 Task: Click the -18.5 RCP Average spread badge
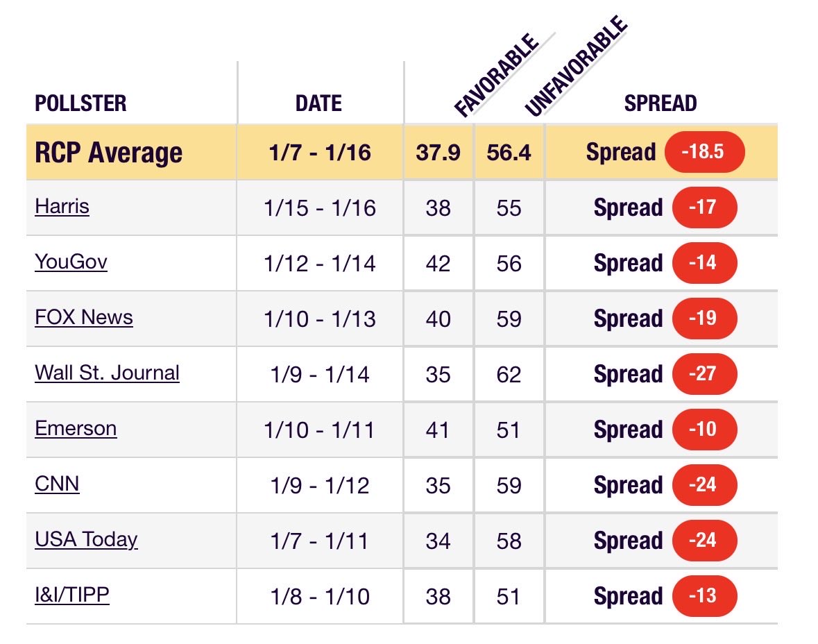tap(704, 152)
